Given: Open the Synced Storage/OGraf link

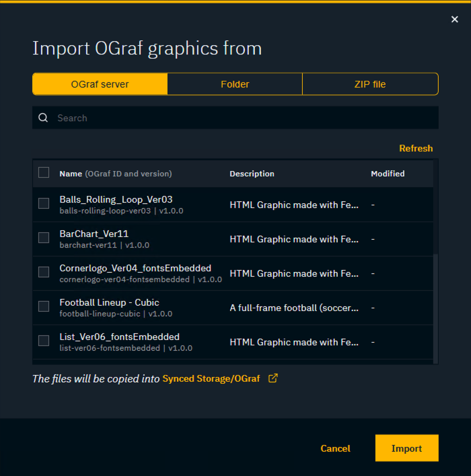Looking at the screenshot, I should pos(211,378).
